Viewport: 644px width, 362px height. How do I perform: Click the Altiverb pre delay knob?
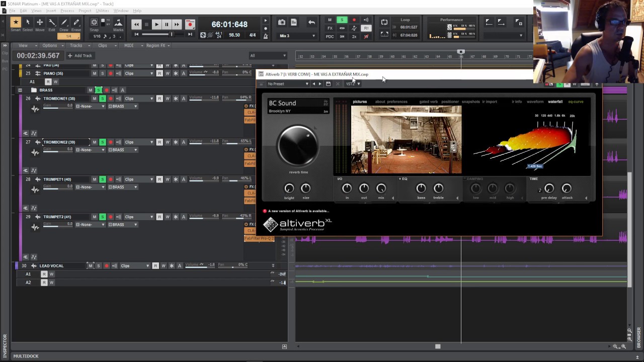(549, 188)
